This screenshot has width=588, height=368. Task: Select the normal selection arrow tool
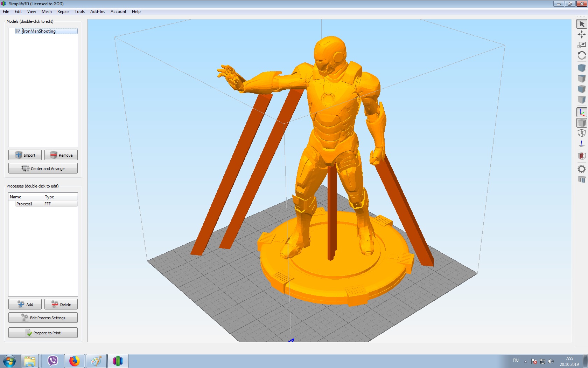tap(582, 24)
